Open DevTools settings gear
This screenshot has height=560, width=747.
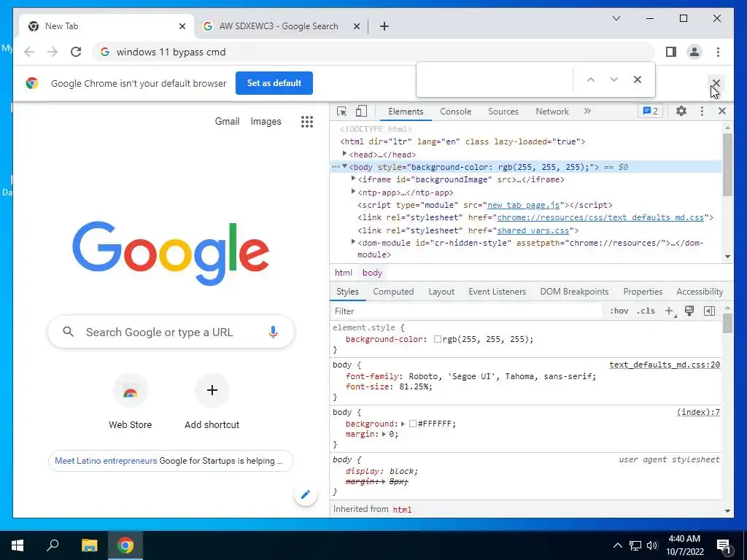681,111
